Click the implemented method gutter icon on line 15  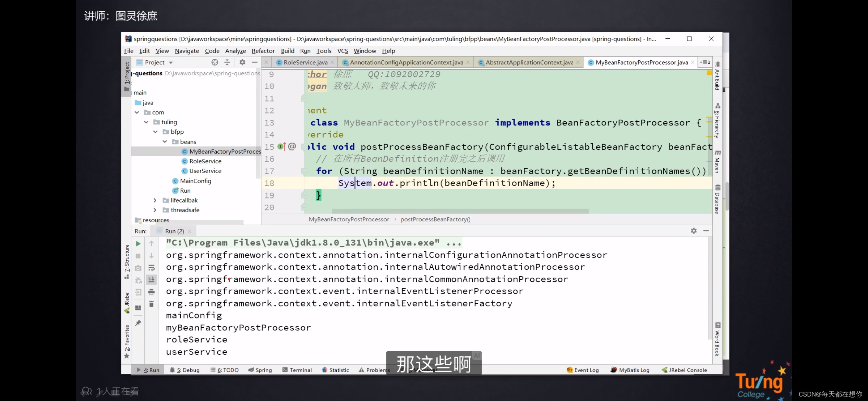pos(281,147)
